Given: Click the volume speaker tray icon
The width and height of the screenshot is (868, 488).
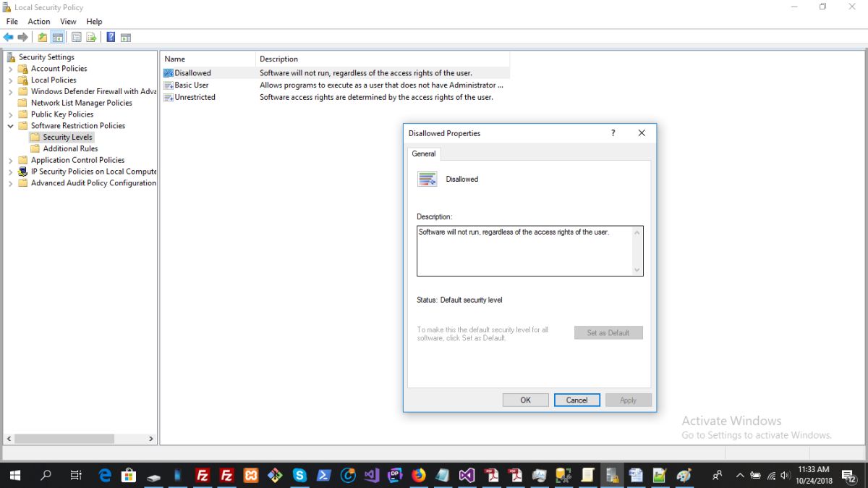Looking at the screenshot, I should [786, 476].
